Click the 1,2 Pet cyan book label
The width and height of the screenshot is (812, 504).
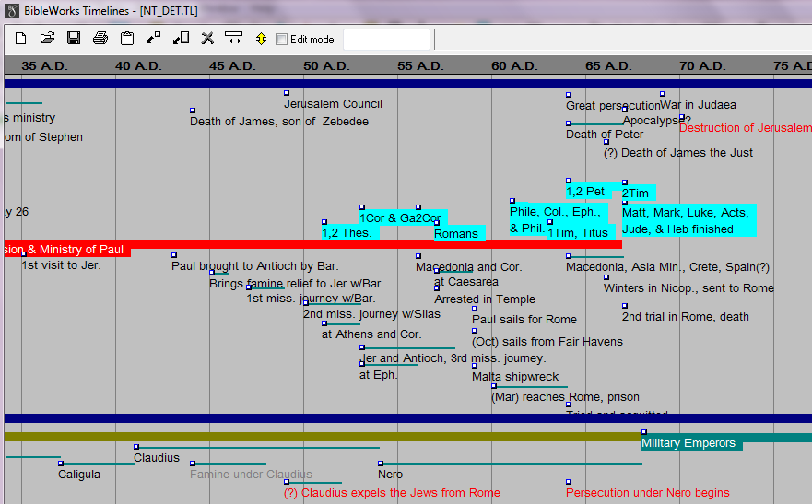coord(589,192)
